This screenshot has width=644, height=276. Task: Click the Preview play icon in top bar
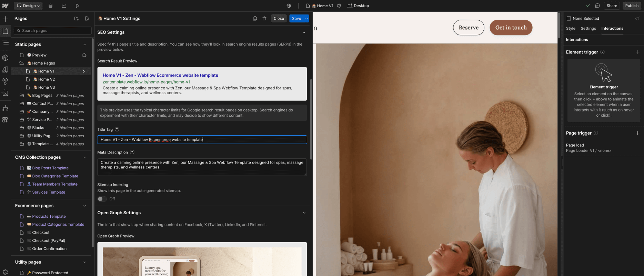77,6
